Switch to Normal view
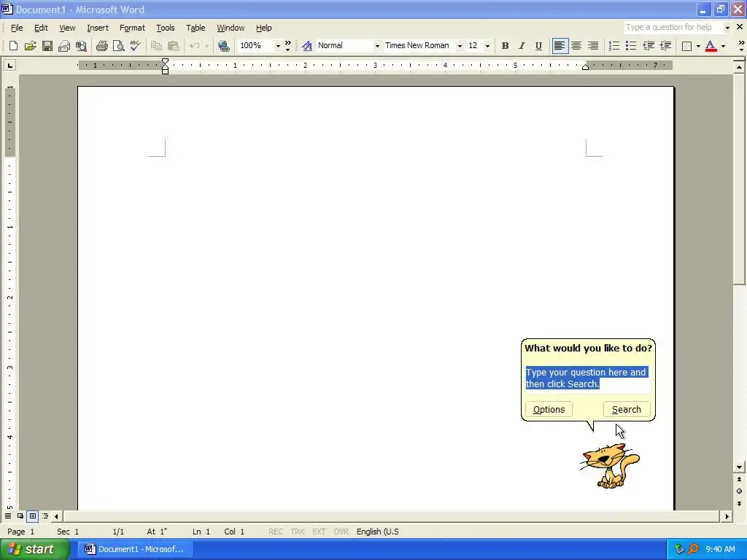This screenshot has height=560, width=747. 8,516
